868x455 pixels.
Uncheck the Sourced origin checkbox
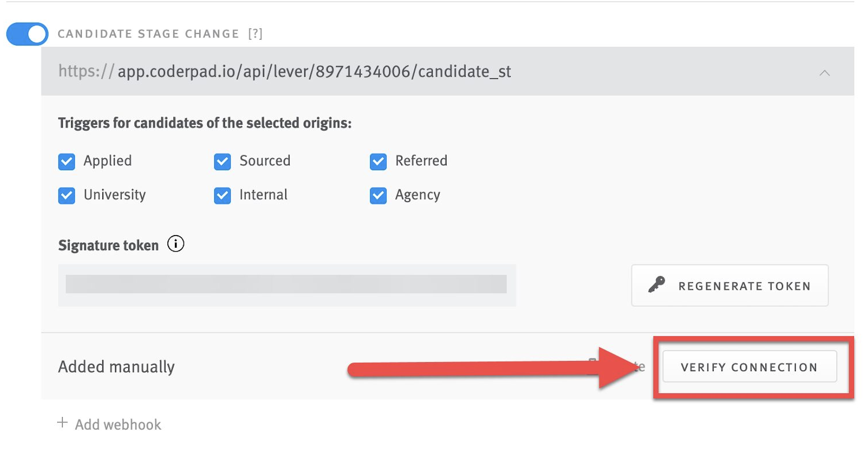(x=222, y=161)
